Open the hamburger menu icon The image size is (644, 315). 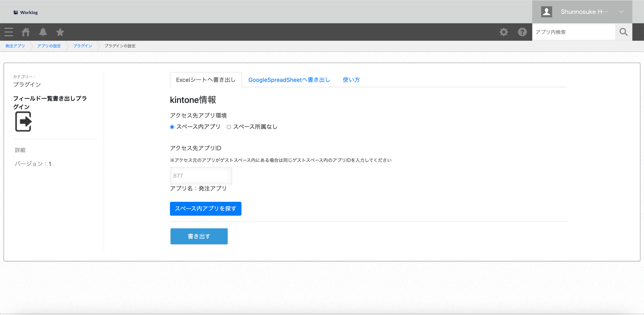coord(9,32)
